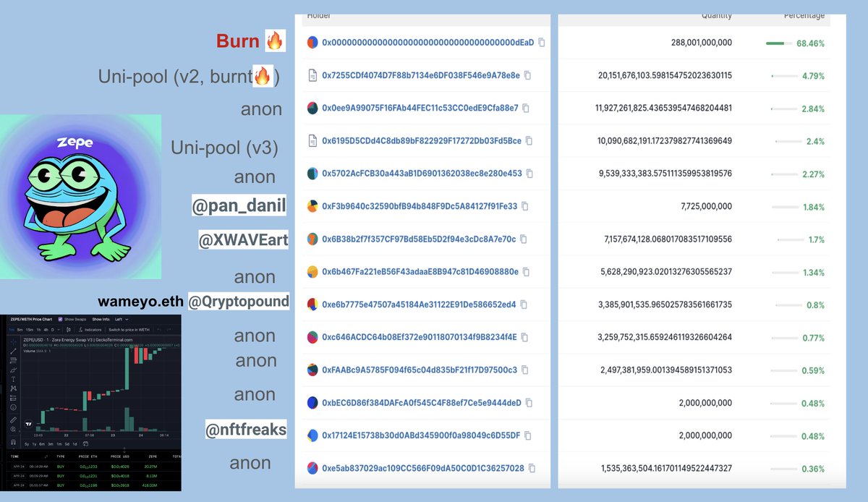The image size is (868, 502).
Task: Open the candle chart style button
Action: [x=69, y=330]
